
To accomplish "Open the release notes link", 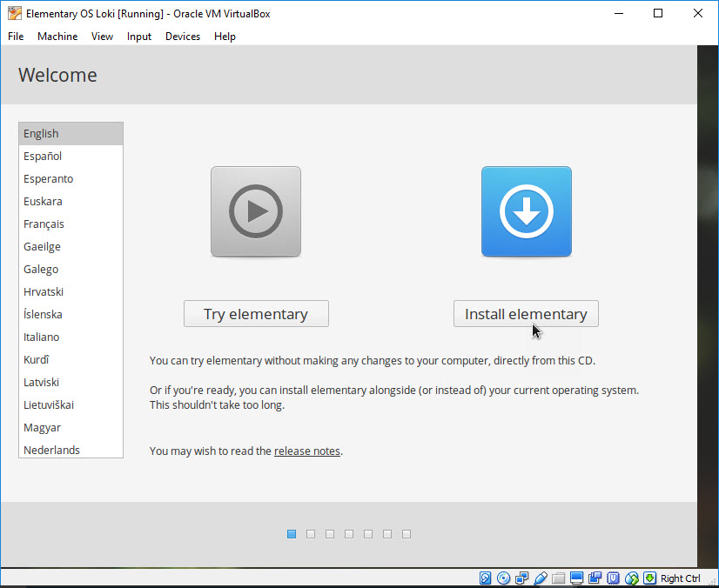I will pyautogui.click(x=306, y=451).
